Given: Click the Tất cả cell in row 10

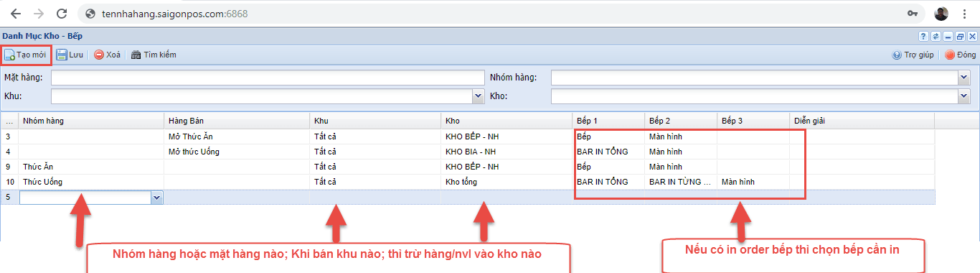Looking at the screenshot, I should [x=375, y=182].
